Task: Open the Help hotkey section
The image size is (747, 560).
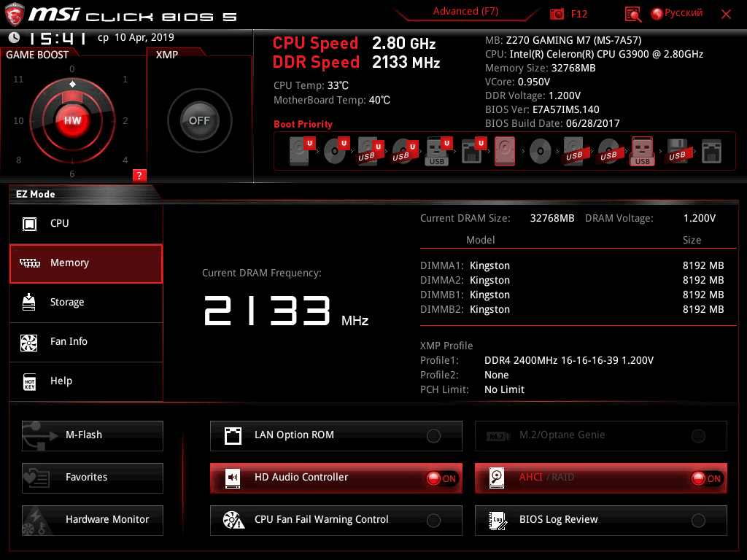Action: 86,381
